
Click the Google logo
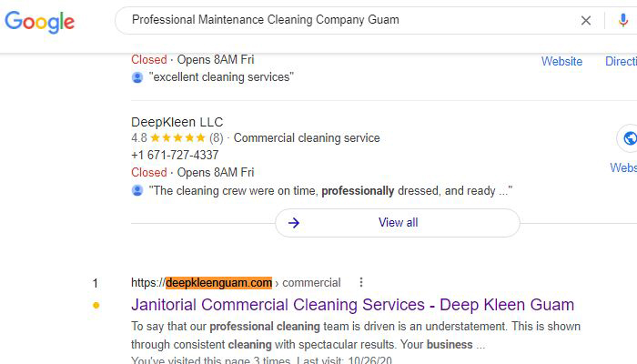(x=39, y=22)
